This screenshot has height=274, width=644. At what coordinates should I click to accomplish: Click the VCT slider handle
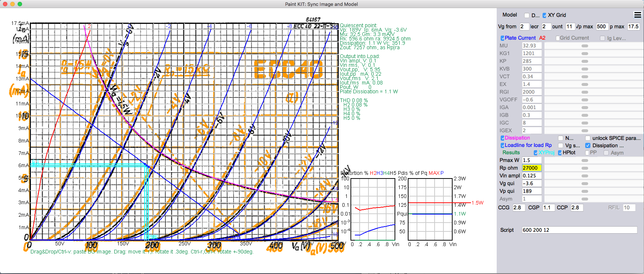coord(585,77)
